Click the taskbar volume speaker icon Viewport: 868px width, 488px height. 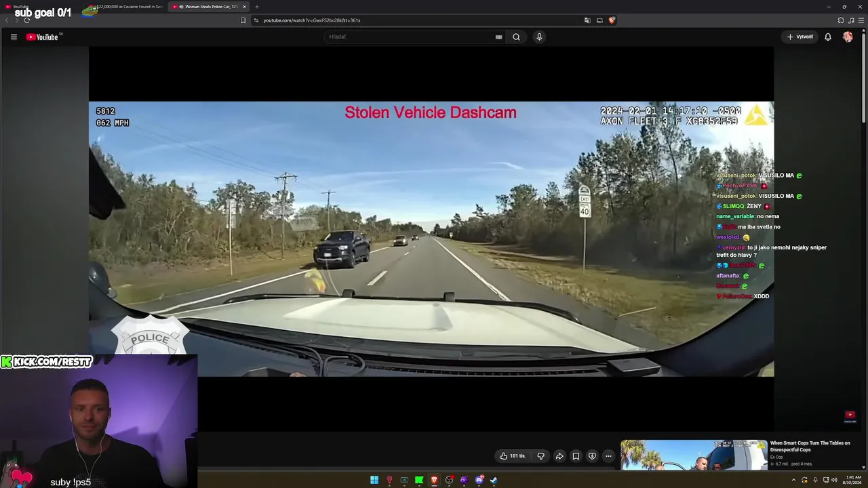coord(834,480)
